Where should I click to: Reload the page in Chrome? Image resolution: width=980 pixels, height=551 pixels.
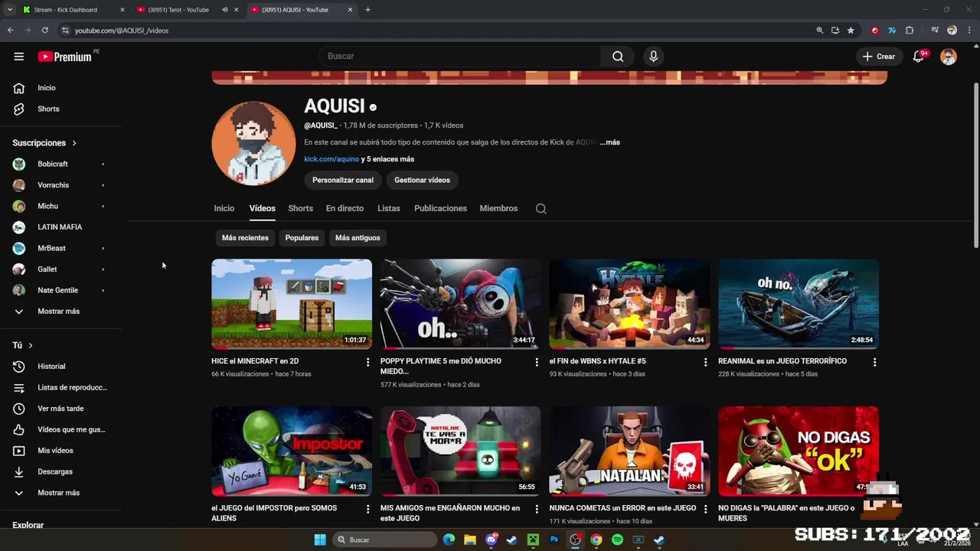pyautogui.click(x=45, y=31)
